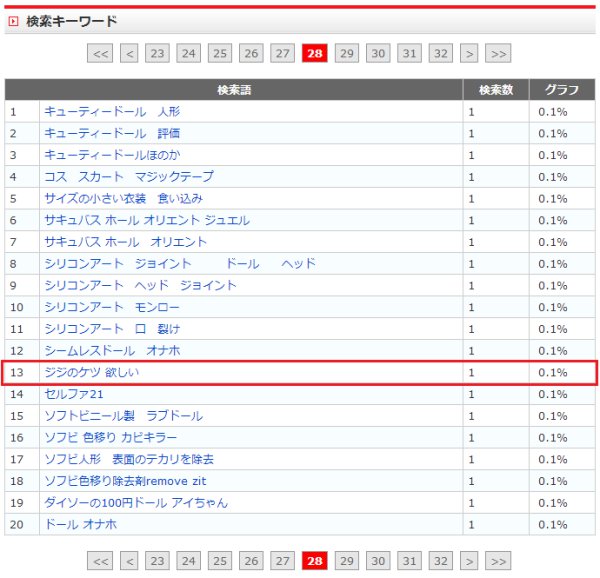Open page 25 in bottom pagination
Image resolution: width=600 pixels, height=578 pixels.
[x=220, y=561]
